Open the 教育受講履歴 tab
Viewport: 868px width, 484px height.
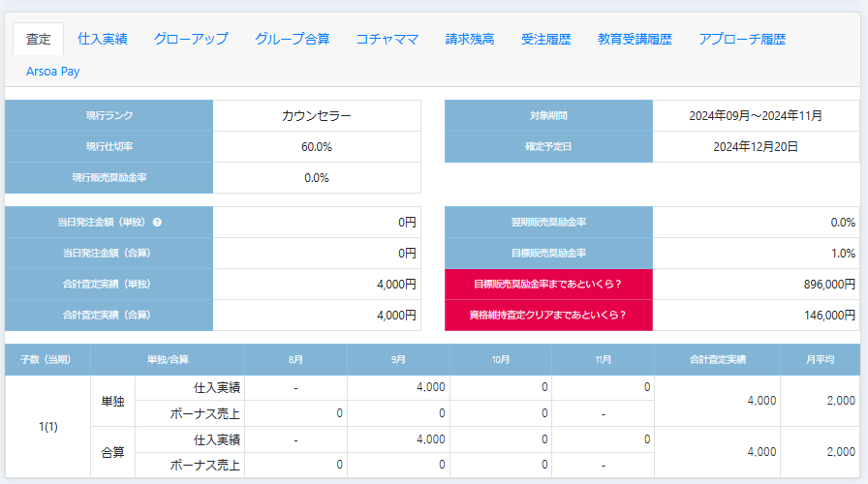click(x=635, y=39)
